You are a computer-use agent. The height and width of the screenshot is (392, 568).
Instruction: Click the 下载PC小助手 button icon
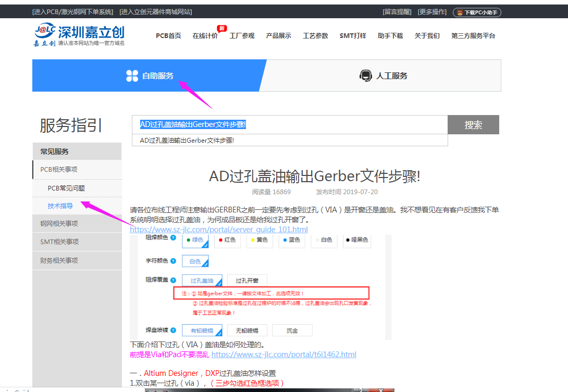460,12
